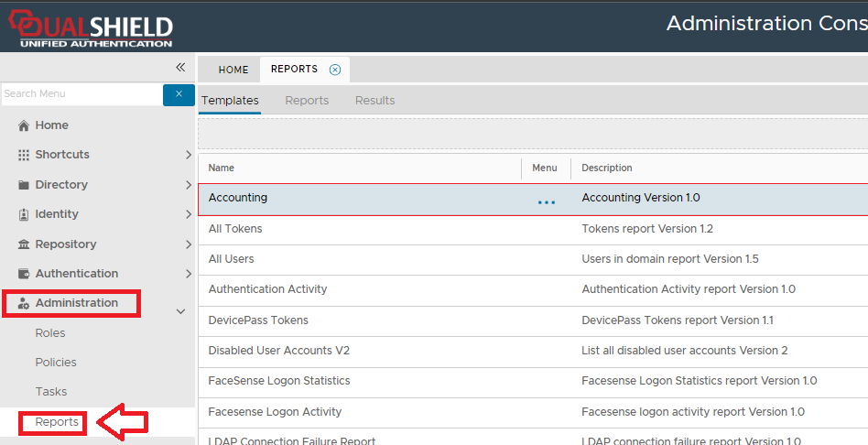Click the Directory folder icon
Image resolution: width=868 pixels, height=445 pixels.
(x=24, y=185)
